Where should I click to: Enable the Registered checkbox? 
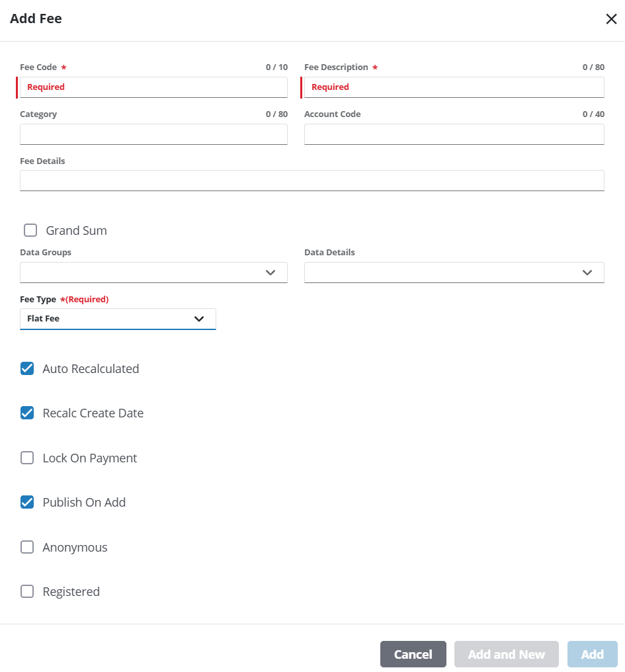click(x=27, y=592)
